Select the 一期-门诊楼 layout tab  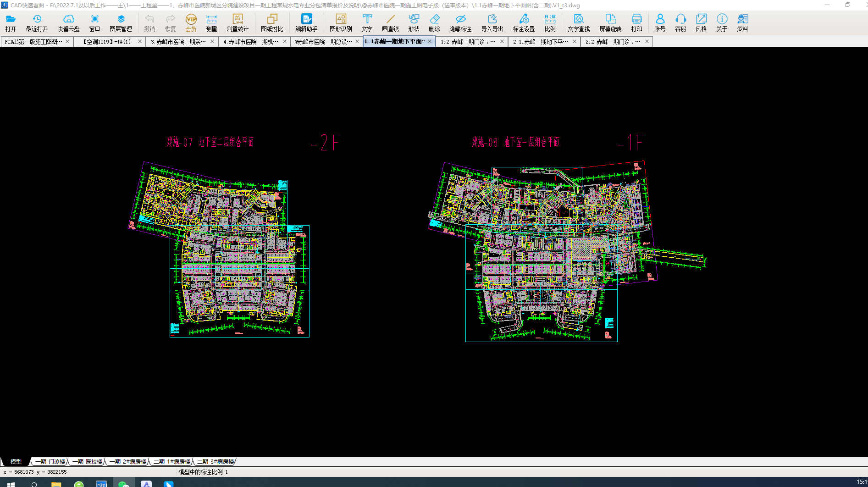[x=50, y=462]
